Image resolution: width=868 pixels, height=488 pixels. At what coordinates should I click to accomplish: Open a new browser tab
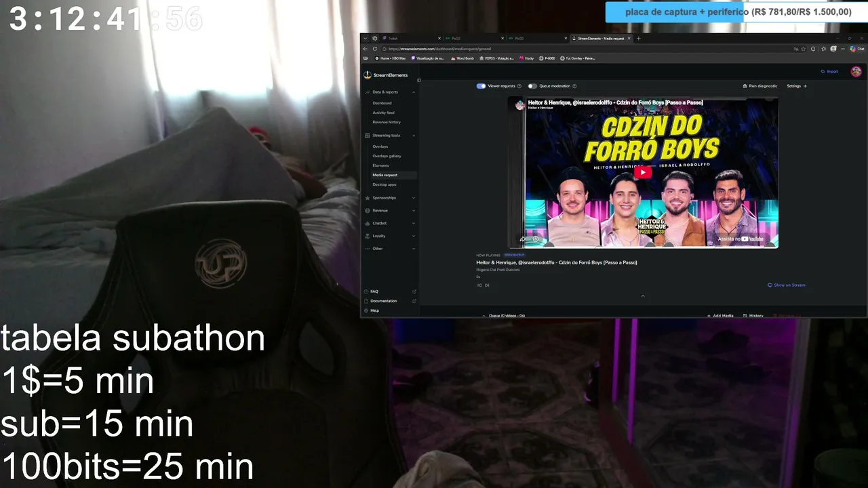[x=638, y=39]
